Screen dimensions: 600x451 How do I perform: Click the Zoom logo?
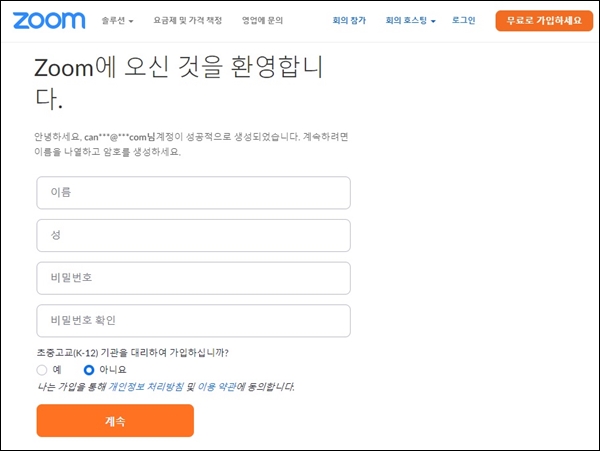[x=49, y=20]
